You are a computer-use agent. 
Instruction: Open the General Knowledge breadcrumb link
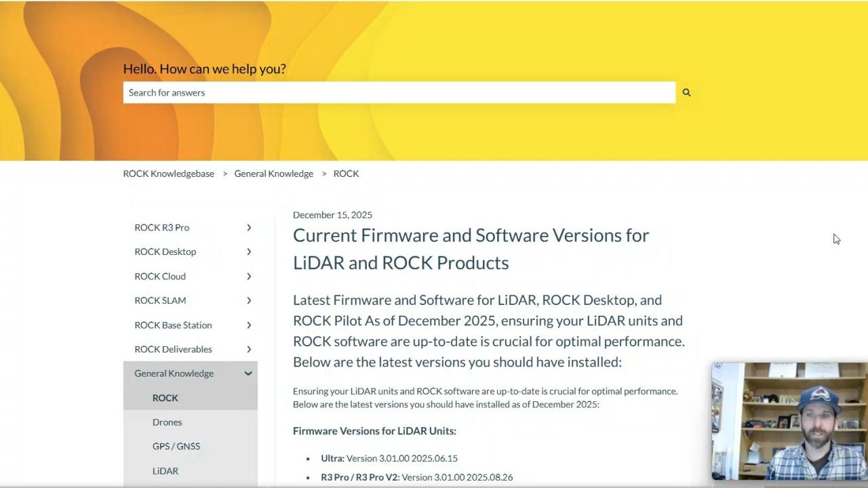click(x=273, y=174)
